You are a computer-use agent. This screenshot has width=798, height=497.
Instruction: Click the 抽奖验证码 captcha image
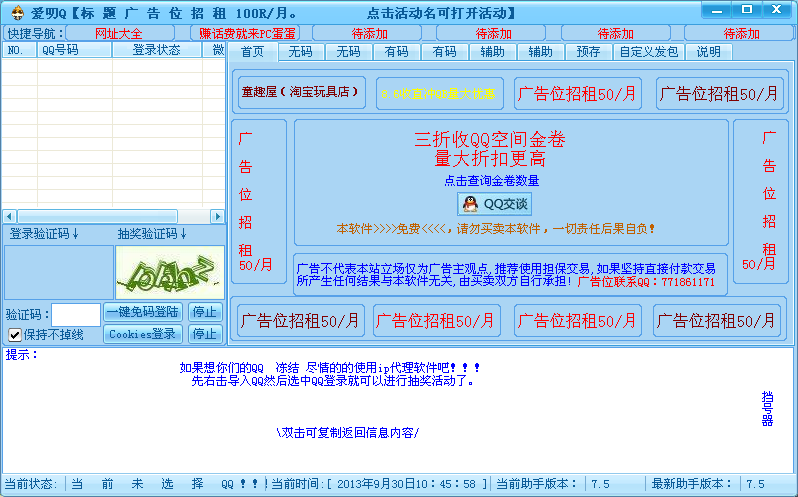click(x=170, y=273)
